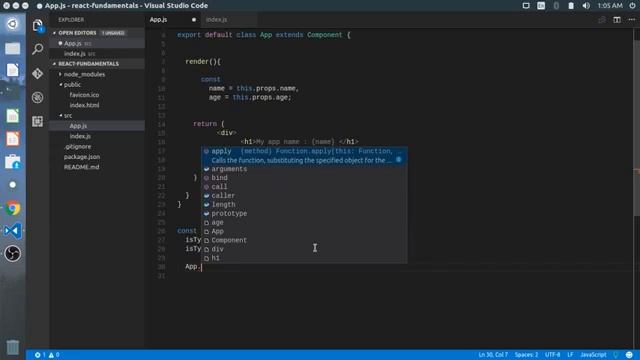Image resolution: width=640 pixels, height=360 pixels.
Task: Choose the call suggestion
Action: click(x=304, y=187)
